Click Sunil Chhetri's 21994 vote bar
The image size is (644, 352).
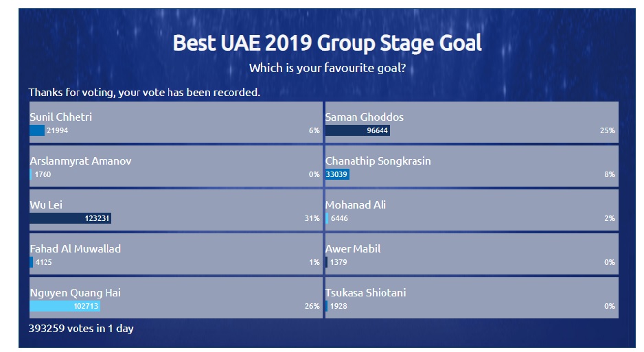(x=37, y=130)
